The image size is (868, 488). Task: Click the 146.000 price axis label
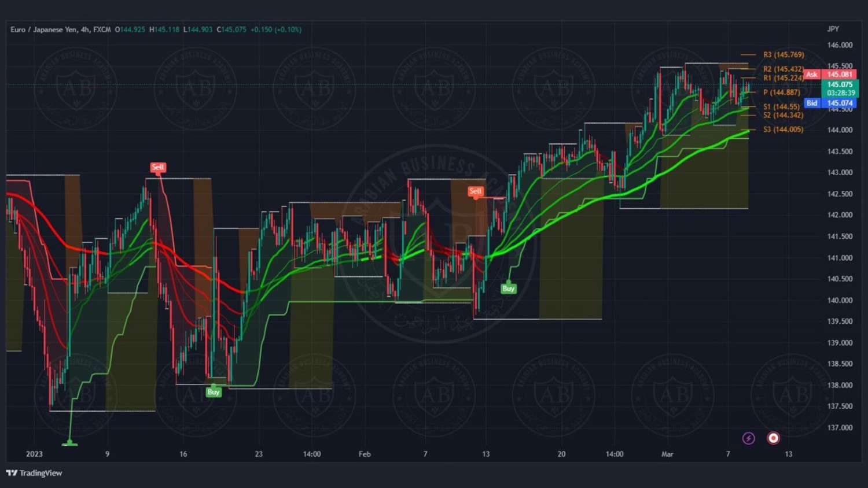click(x=840, y=45)
